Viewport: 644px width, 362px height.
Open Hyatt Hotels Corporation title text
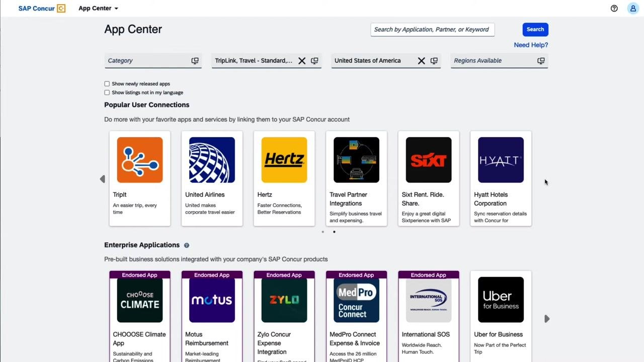pos(491,199)
